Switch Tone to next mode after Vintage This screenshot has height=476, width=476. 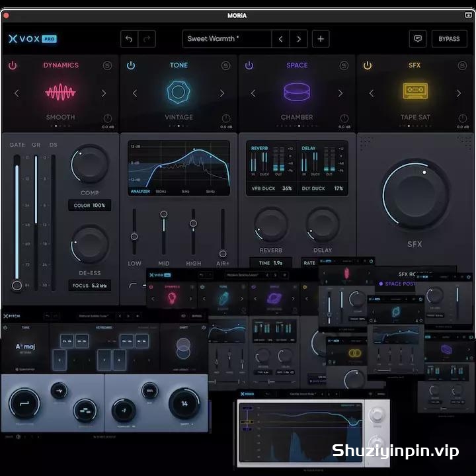tap(222, 93)
